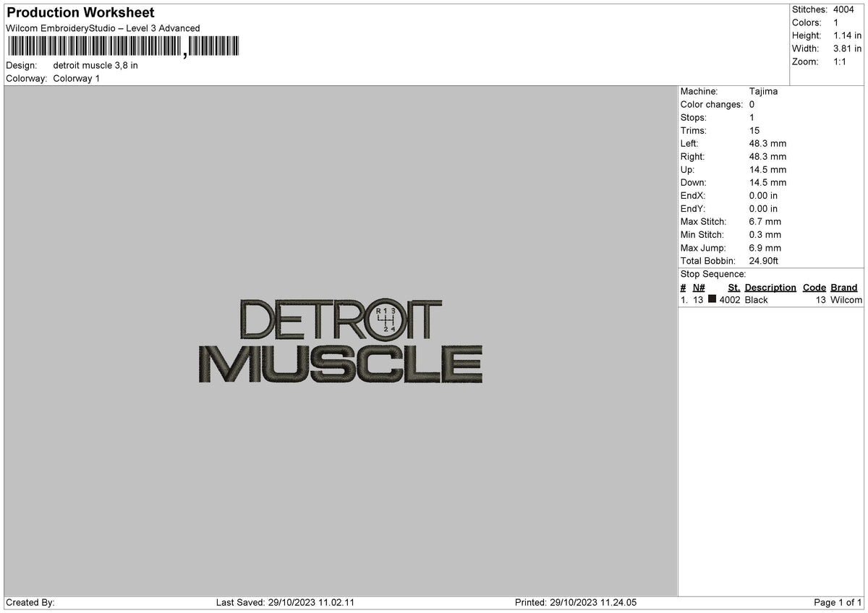868x613 pixels.
Task: Select the embroidered DETROIT lettering
Action: click(340, 320)
